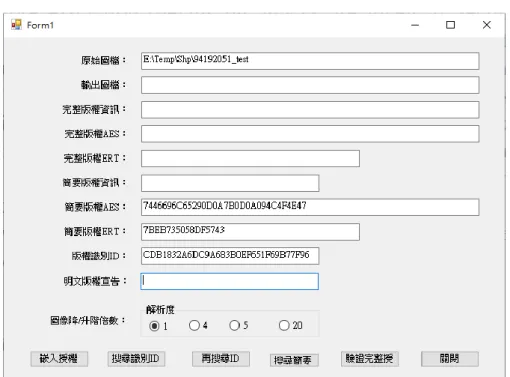Click the 版權識別ID field with value CDB1832A...
The height and width of the screenshot is (377, 510).
[230, 256]
